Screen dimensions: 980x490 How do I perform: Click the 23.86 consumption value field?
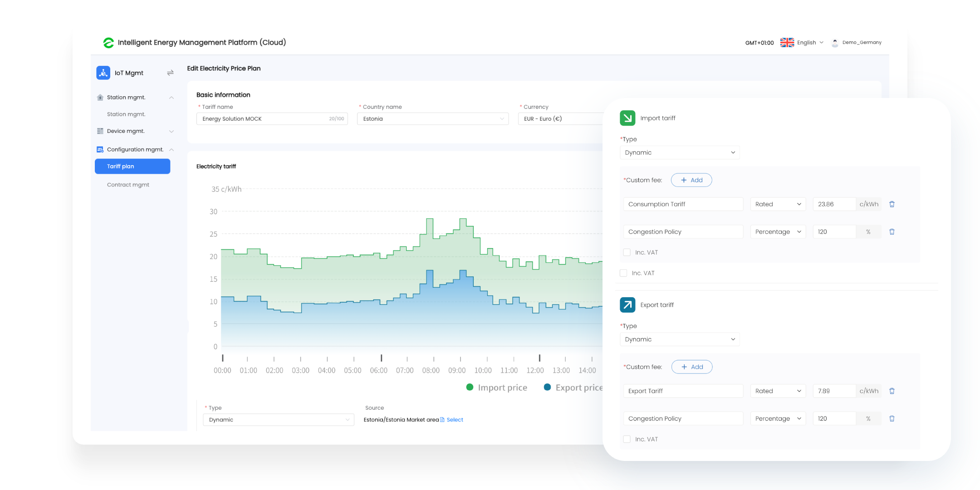[834, 204]
